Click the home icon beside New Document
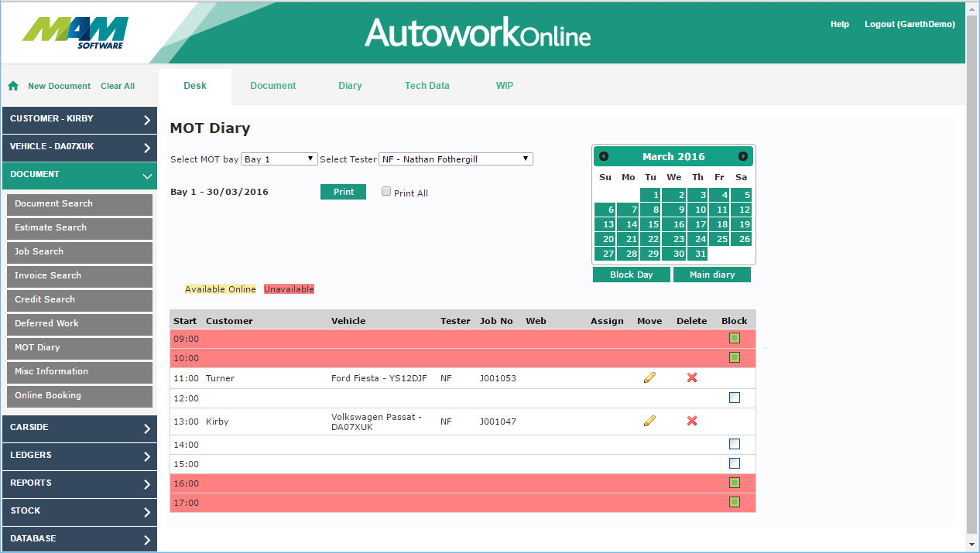The height and width of the screenshot is (553, 980). (13, 86)
